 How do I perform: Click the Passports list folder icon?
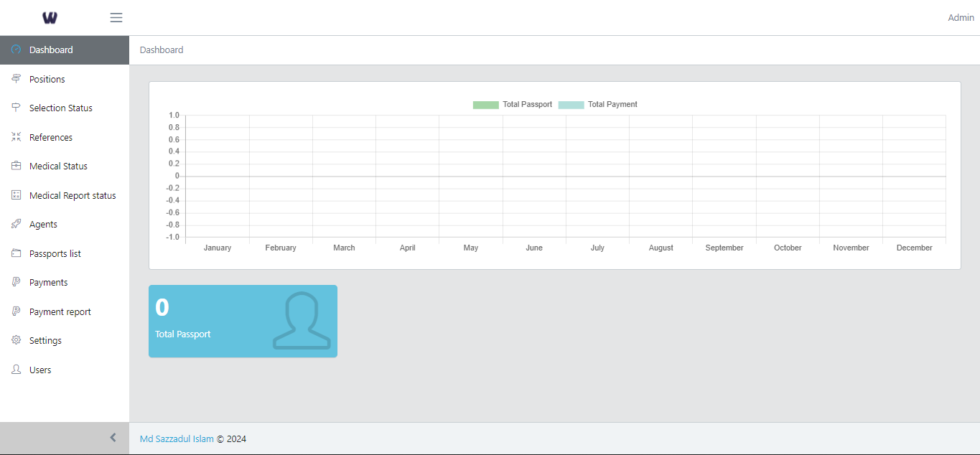(x=17, y=253)
